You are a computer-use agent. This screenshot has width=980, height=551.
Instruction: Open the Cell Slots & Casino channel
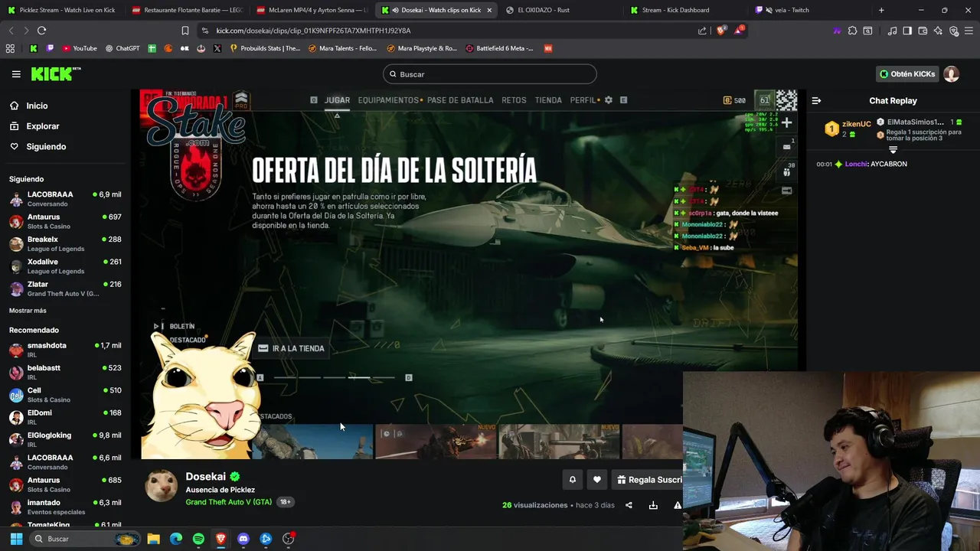[65, 395]
